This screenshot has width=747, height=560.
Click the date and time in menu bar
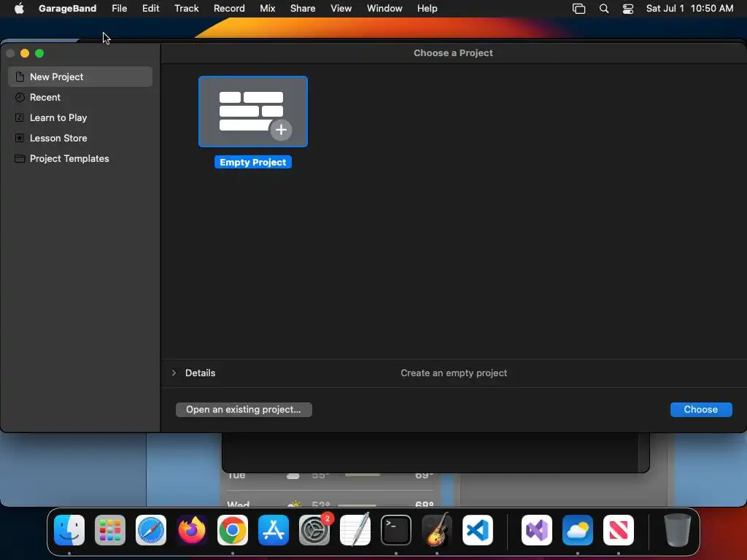coord(689,9)
